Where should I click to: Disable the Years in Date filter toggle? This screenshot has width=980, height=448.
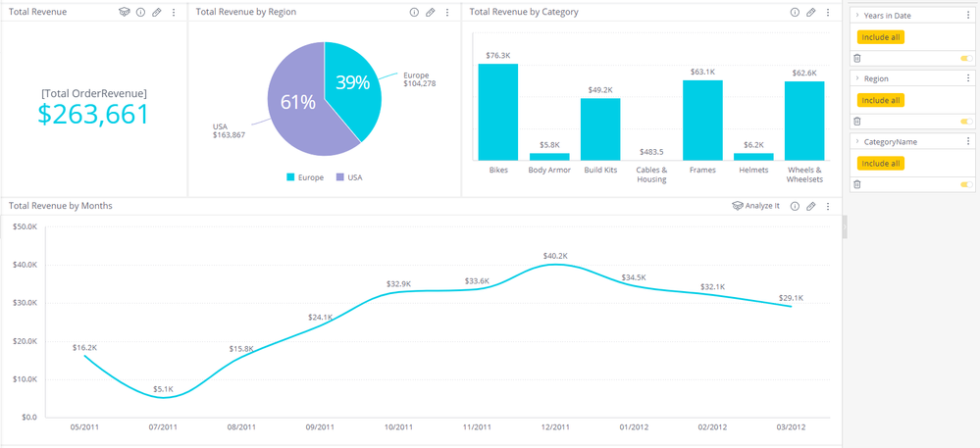click(966, 59)
